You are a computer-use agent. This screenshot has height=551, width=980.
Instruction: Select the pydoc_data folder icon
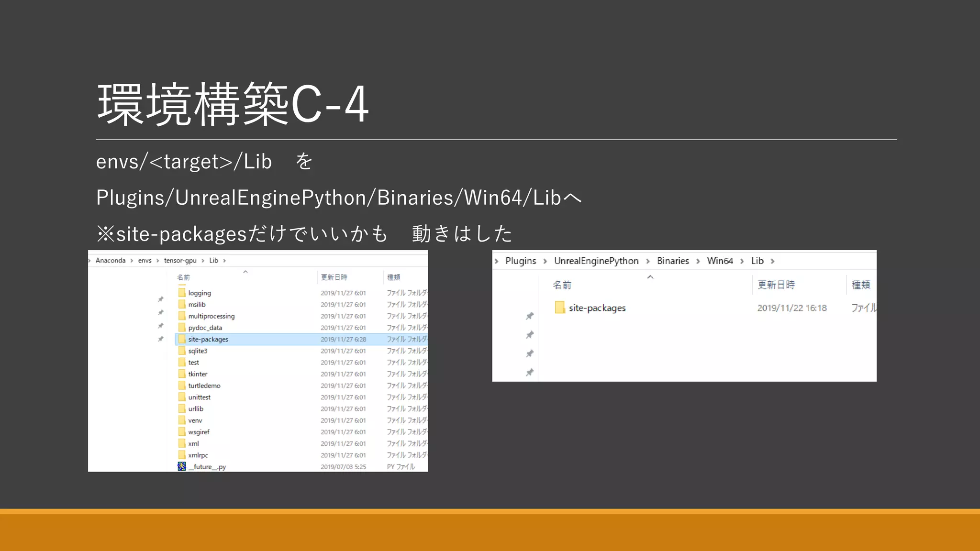(182, 328)
